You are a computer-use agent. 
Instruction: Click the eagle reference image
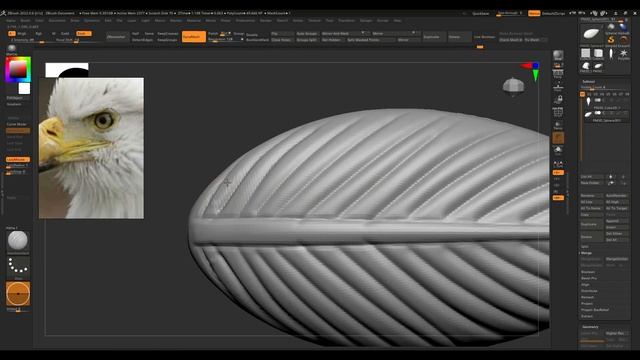click(91, 148)
